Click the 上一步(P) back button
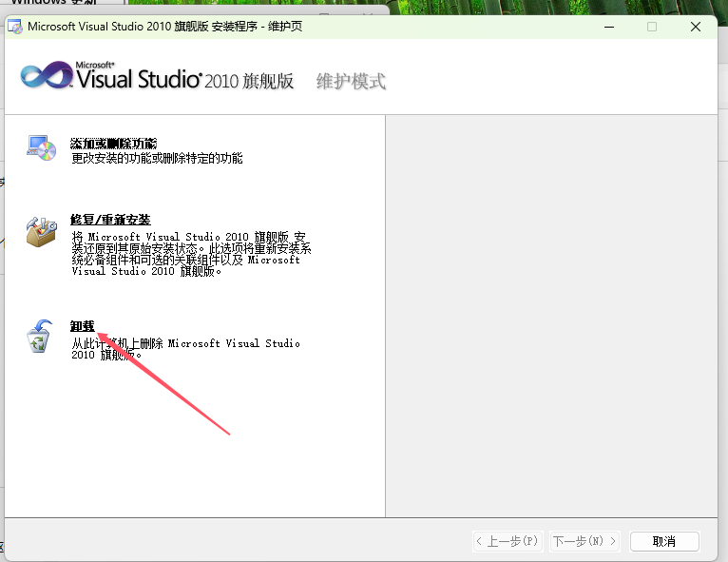Viewport: 728px width, 562px height. tap(508, 542)
